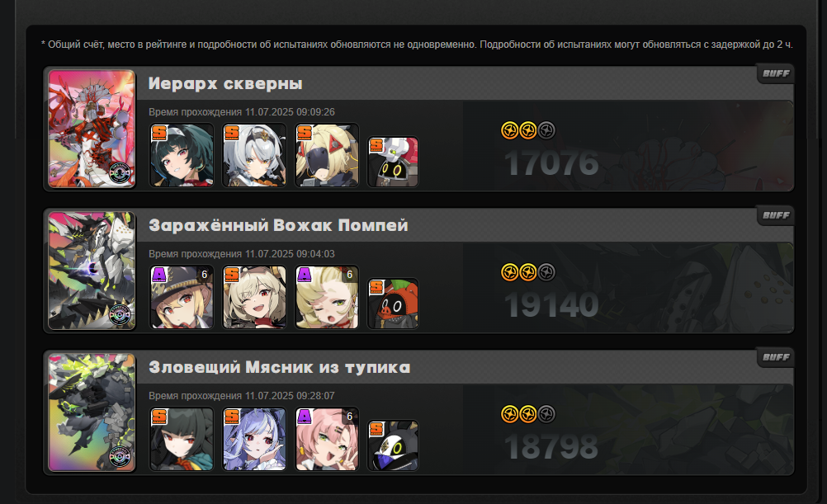Click black-haired S-rank agent in third team
Screen dimensions: 827x504
coord(182,439)
